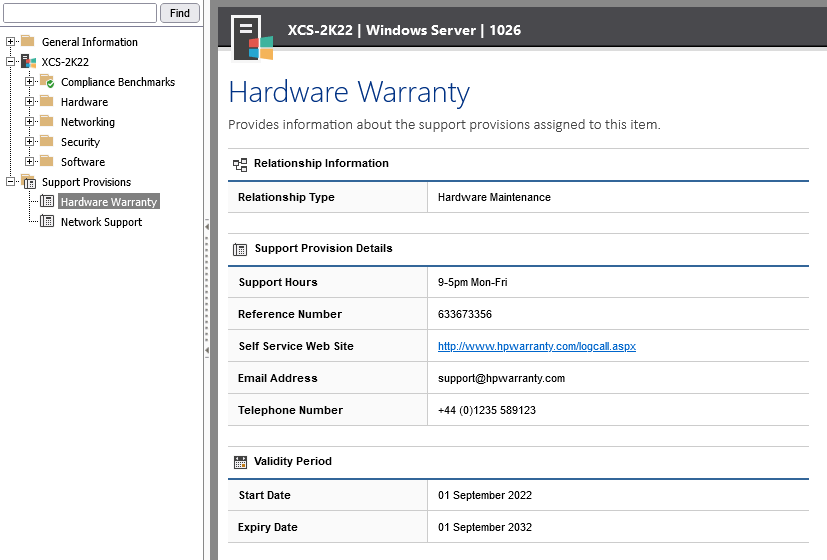Click the 'Email Address' label cell
Image resolution: width=827 pixels, height=560 pixels.
(x=328, y=378)
